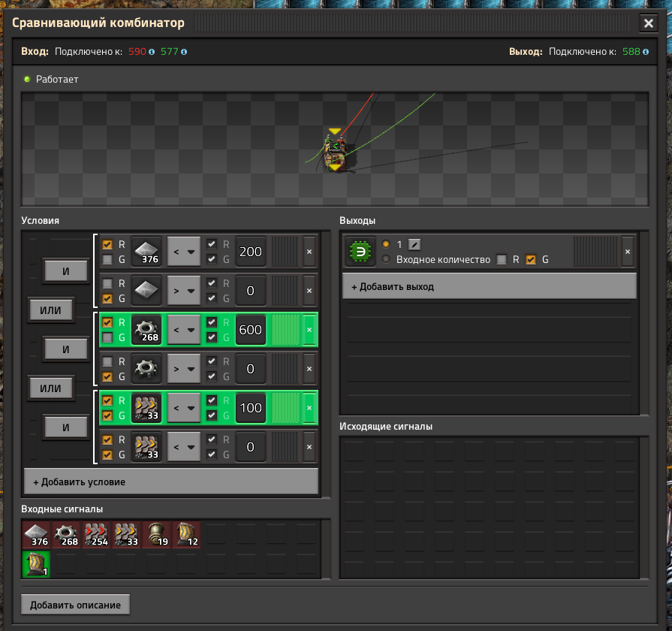Click combinator entity in preview

coord(335,152)
